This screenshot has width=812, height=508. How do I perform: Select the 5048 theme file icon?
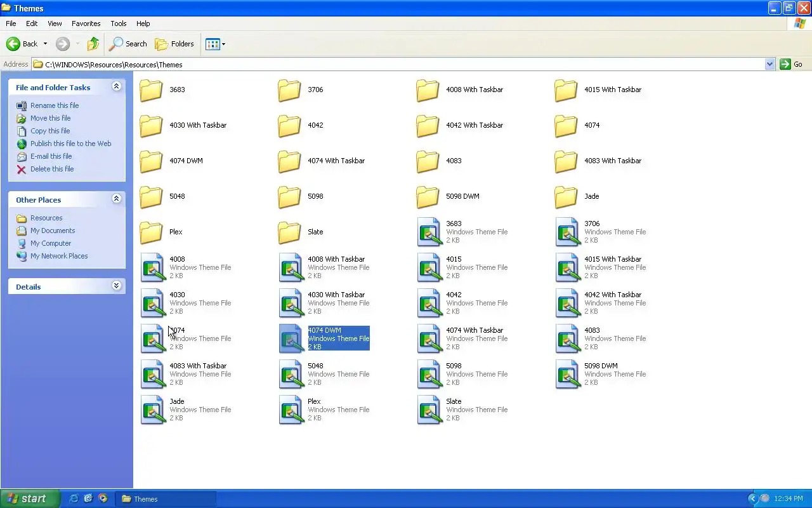(x=291, y=374)
